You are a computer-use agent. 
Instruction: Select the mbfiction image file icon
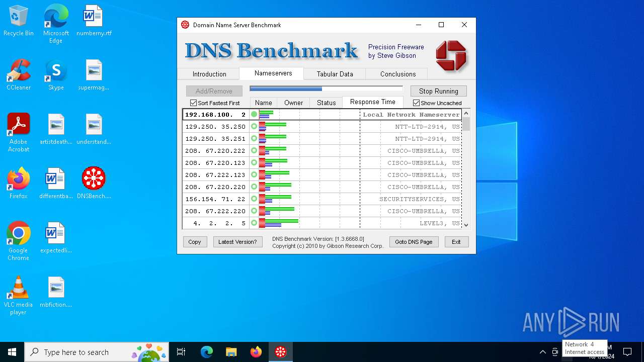click(x=56, y=293)
